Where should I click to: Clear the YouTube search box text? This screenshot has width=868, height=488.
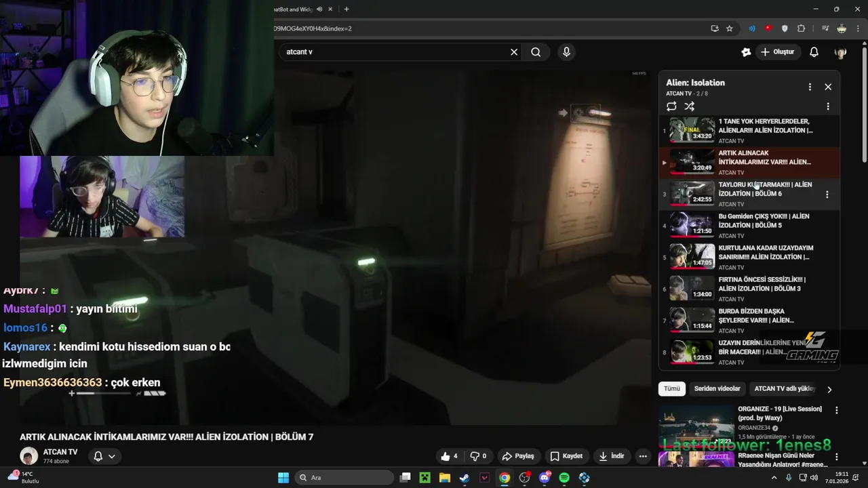(x=514, y=52)
